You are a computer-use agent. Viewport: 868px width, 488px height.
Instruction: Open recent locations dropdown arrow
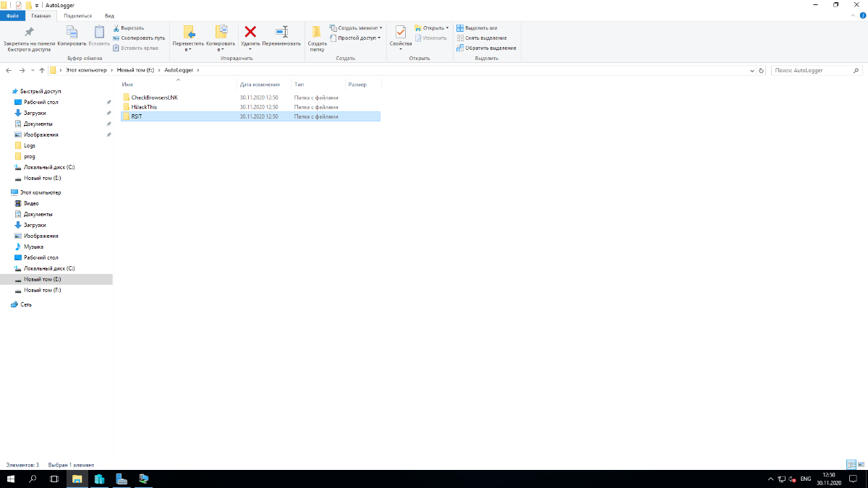33,70
